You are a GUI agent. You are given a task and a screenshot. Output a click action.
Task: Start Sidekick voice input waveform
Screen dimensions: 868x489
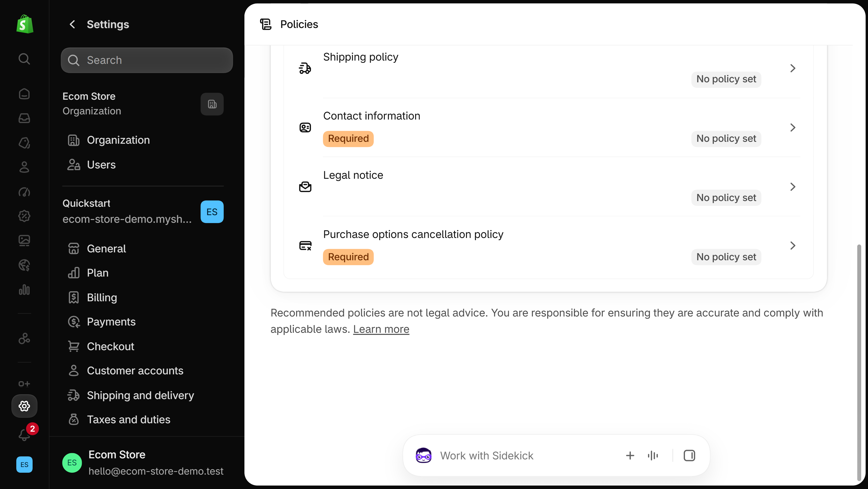pyautogui.click(x=653, y=456)
